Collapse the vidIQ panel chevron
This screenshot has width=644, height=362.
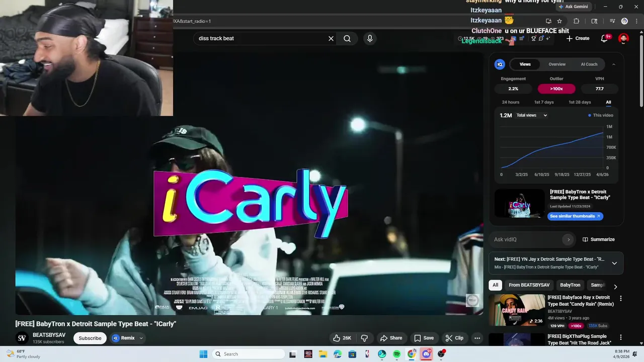(x=613, y=64)
